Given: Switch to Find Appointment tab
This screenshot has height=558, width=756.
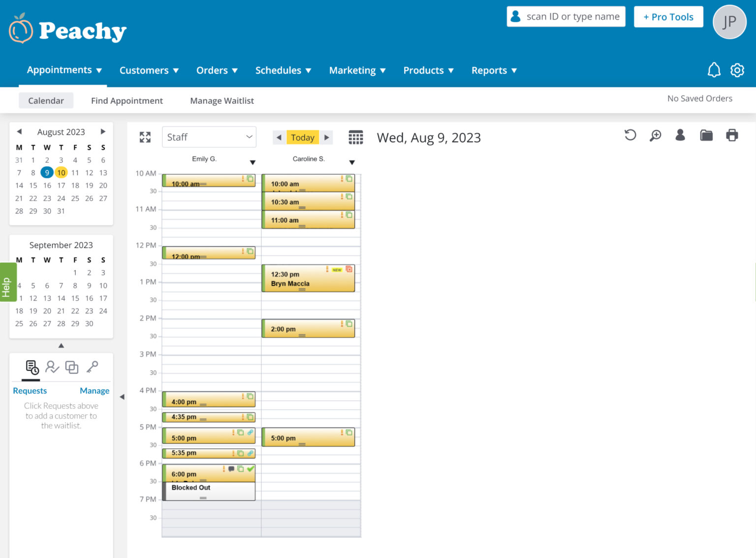Looking at the screenshot, I should pos(126,101).
